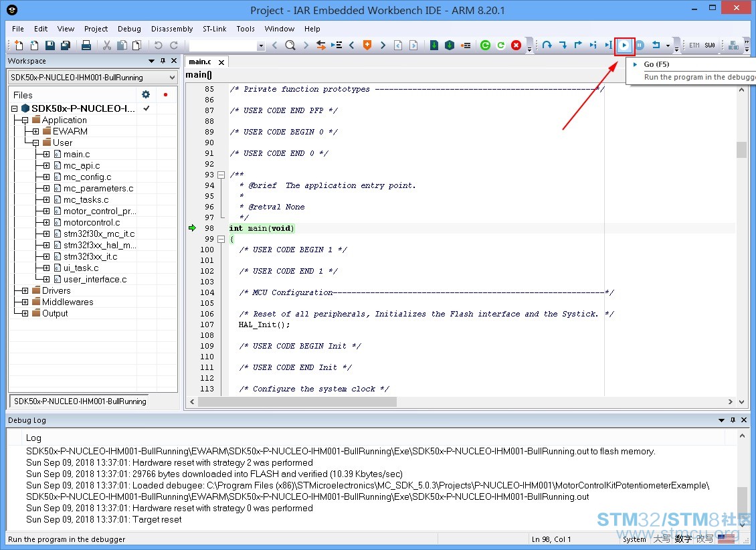Click the Step Out debug icon
Image resolution: width=756 pixels, height=550 pixels.
[x=577, y=45]
